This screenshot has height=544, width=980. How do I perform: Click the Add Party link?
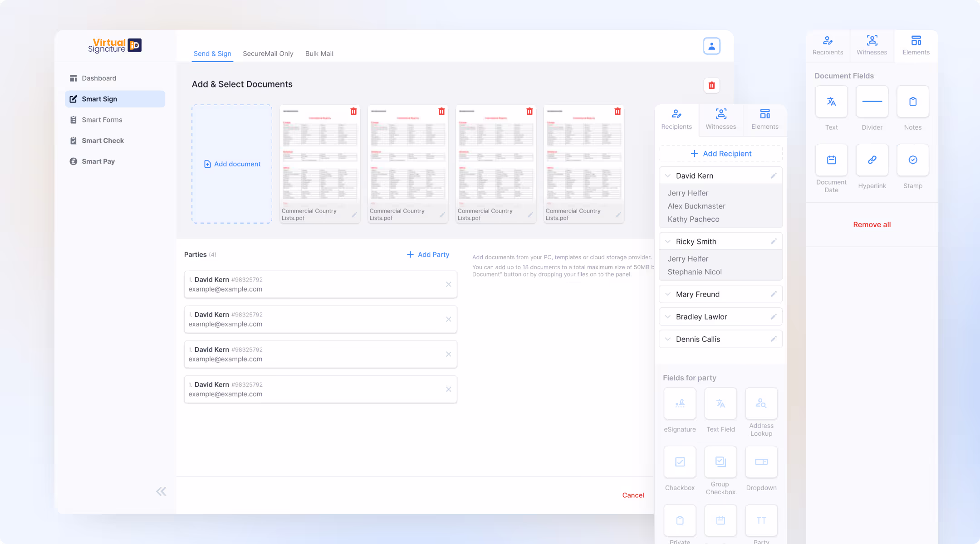click(428, 255)
